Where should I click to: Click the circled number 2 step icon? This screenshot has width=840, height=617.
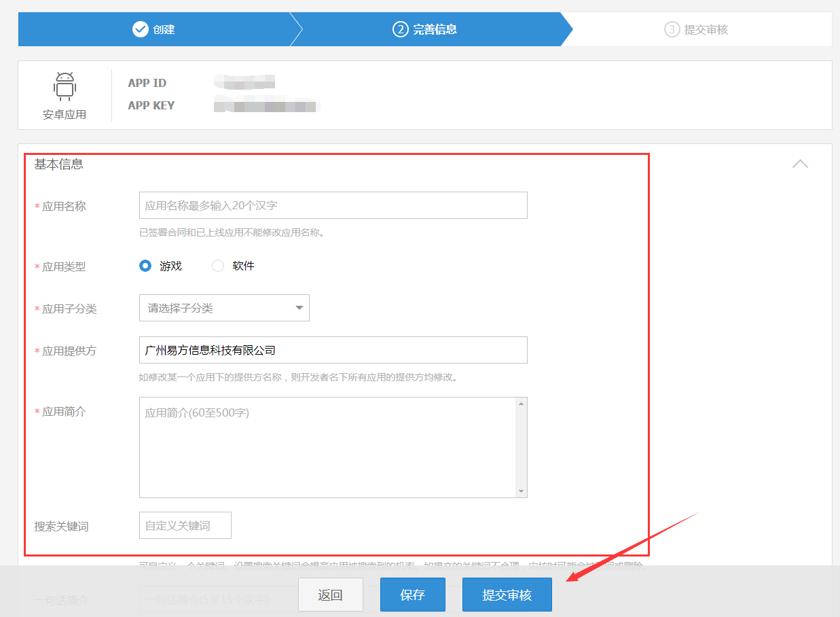pos(401,29)
